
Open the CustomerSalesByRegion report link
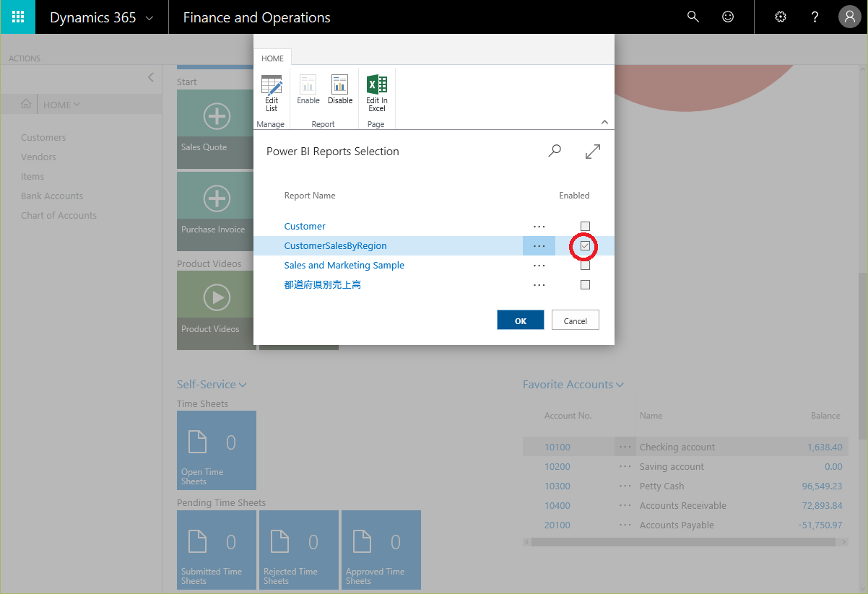335,246
